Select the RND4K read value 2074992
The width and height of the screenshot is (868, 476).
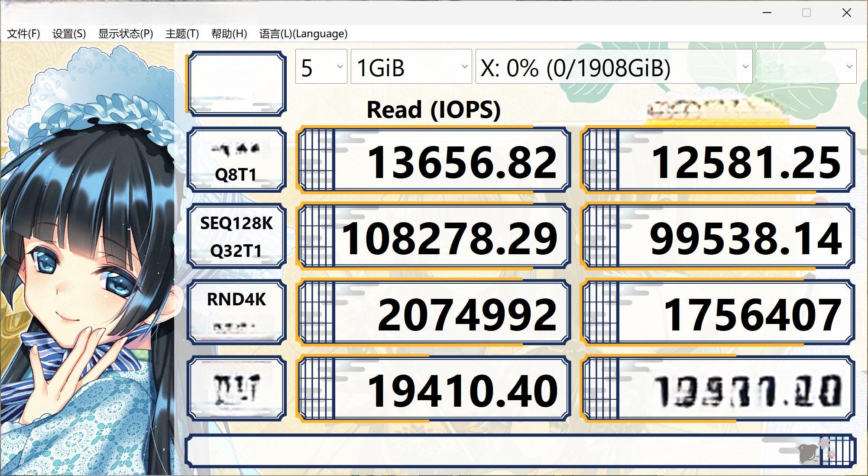click(x=434, y=312)
